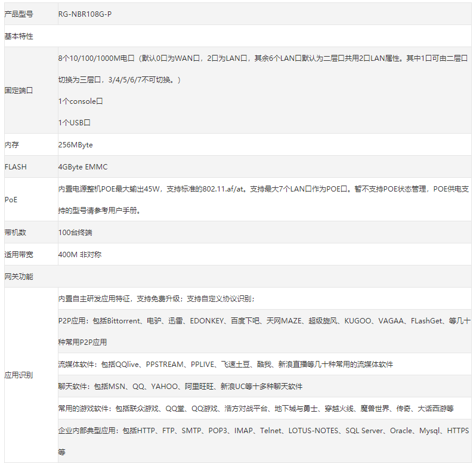Select the '8个10/100/1000M电口' port description line
Image resolution: width=476 pixels, height=463 pixels.
tap(263, 58)
